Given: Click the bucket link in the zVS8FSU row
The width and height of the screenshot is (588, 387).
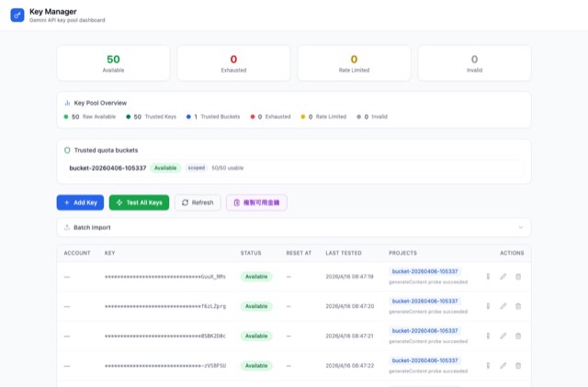Looking at the screenshot, I should pos(424,360).
